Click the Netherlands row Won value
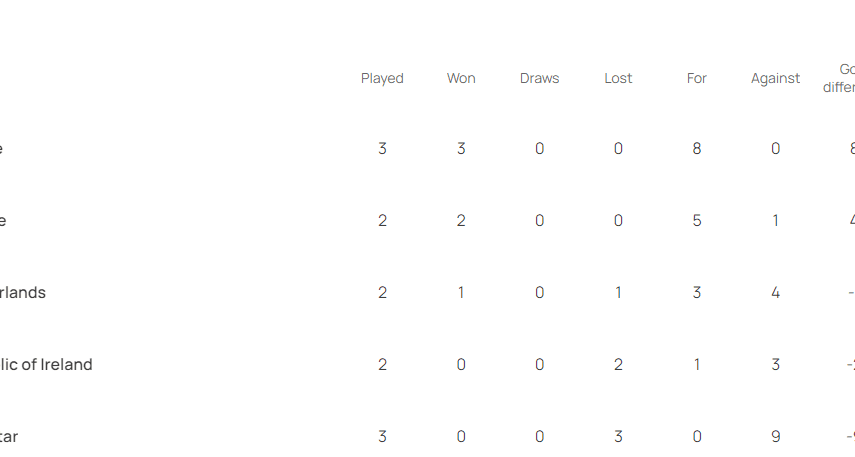This screenshot has height=457, width=855. tap(461, 293)
